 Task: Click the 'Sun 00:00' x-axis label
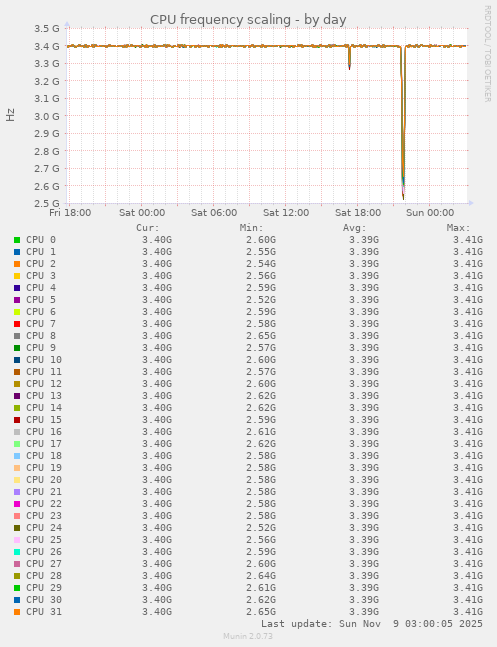(x=430, y=213)
